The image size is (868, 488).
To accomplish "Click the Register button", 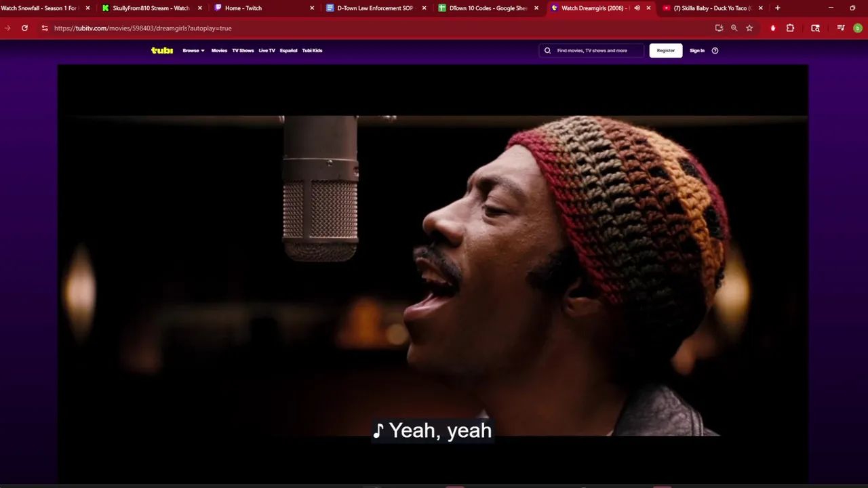I will 666,50.
